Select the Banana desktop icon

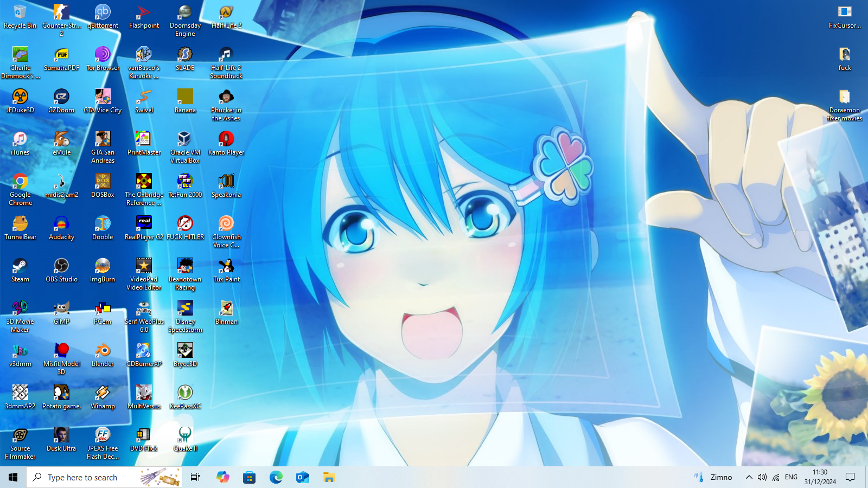click(x=185, y=101)
